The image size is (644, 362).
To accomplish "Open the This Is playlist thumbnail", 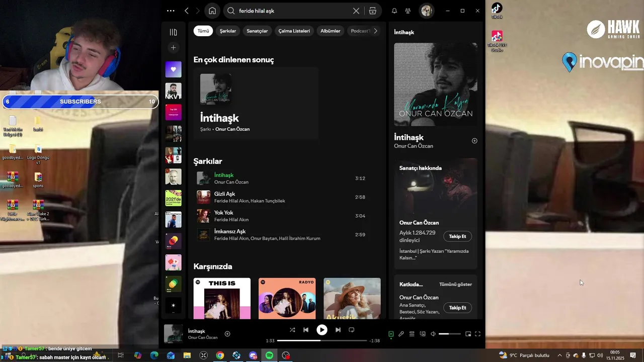I will [x=222, y=299].
